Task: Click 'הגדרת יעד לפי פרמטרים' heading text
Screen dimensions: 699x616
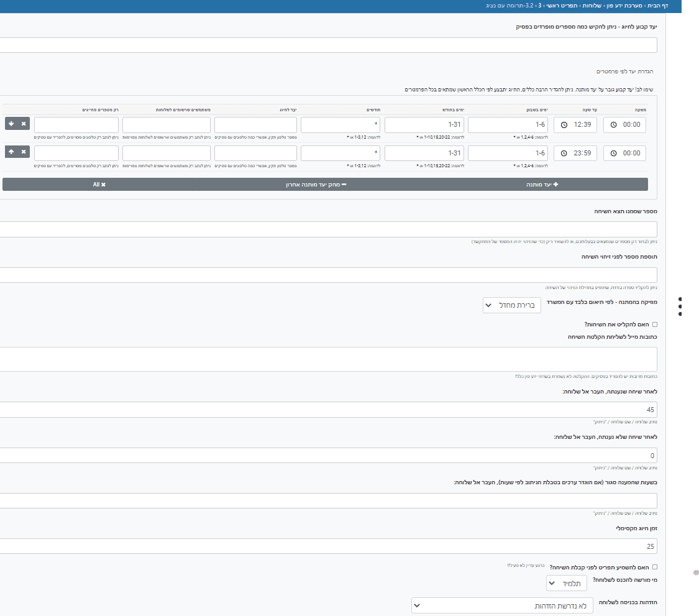Action: tap(624, 71)
